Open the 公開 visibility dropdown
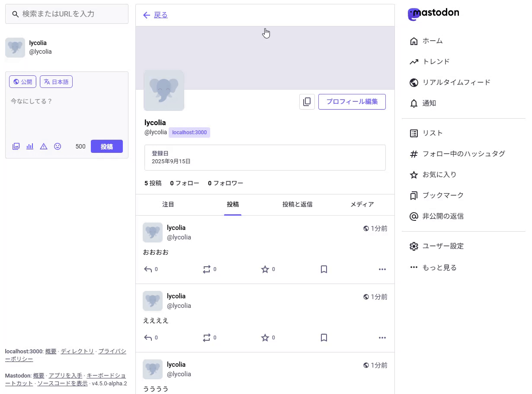 [22, 82]
